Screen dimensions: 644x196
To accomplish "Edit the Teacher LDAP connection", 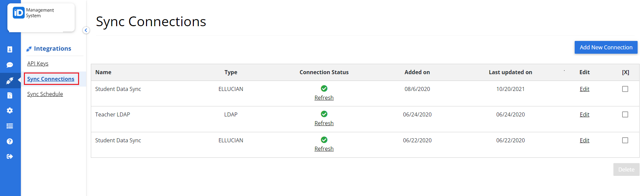I will coord(584,114).
